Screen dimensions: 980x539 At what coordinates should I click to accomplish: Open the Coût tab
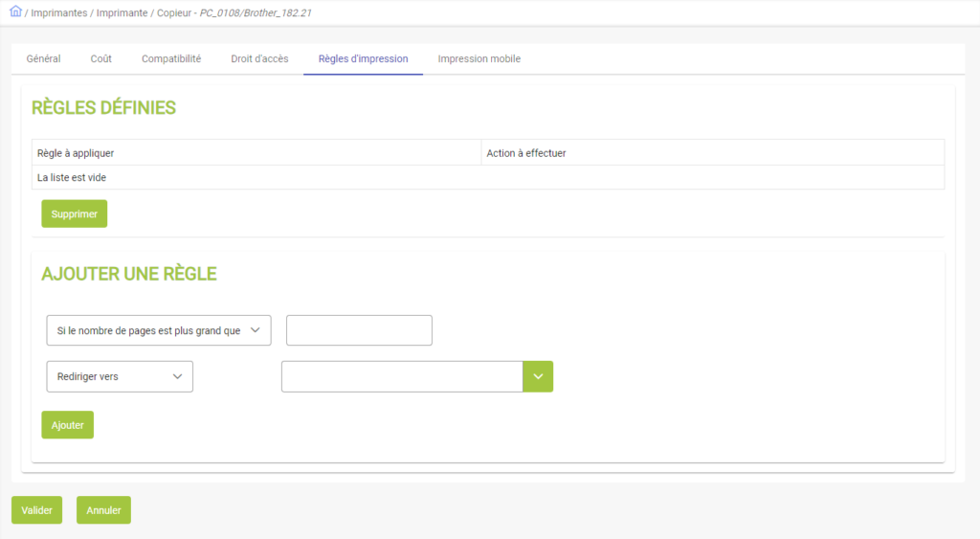coord(100,58)
